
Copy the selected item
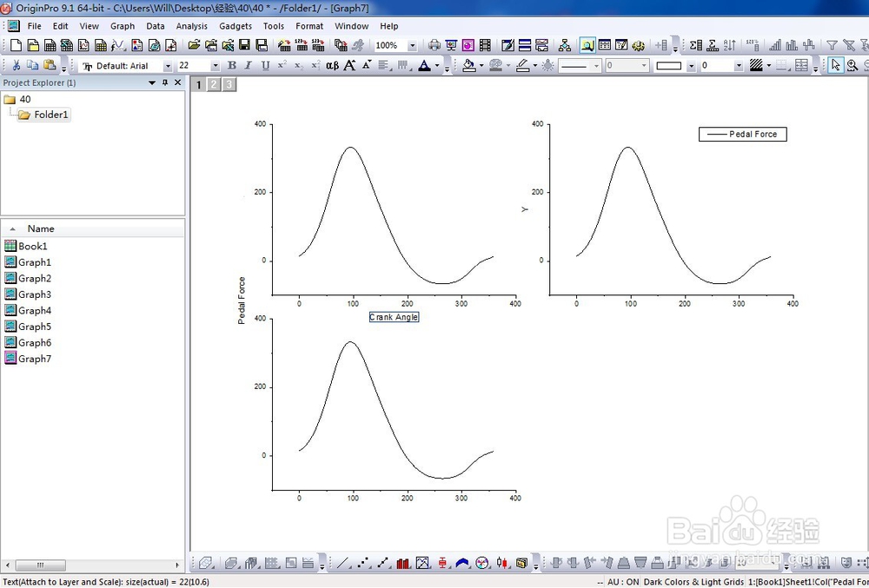(33, 65)
